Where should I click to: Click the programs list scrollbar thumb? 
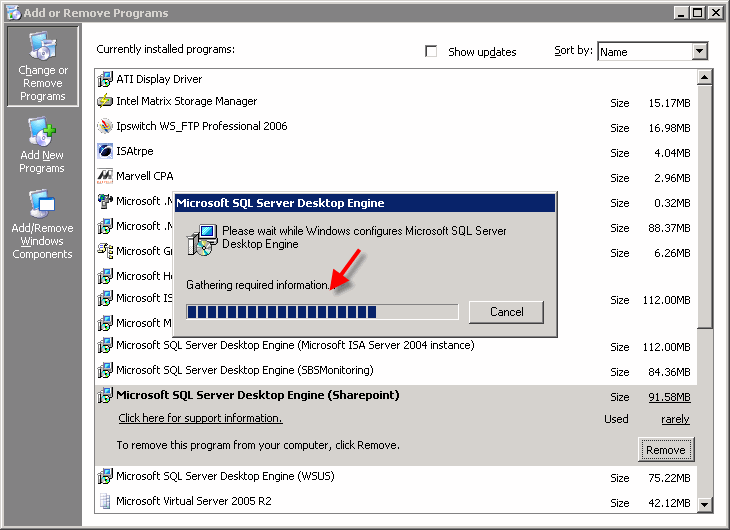(x=704, y=206)
